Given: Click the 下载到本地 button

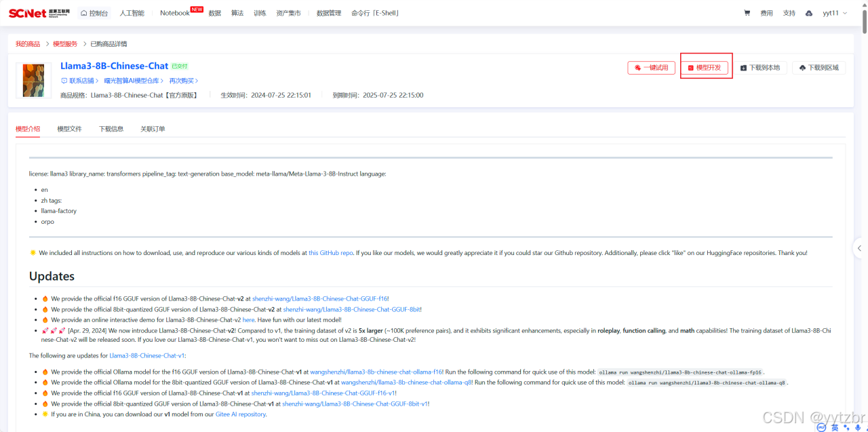Looking at the screenshot, I should coord(760,68).
